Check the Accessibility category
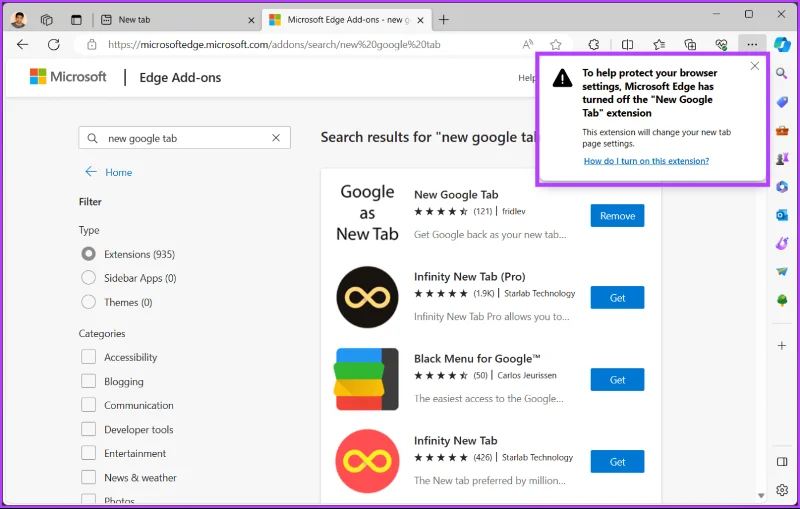Viewport: 800px width, 509px height. [x=88, y=357]
